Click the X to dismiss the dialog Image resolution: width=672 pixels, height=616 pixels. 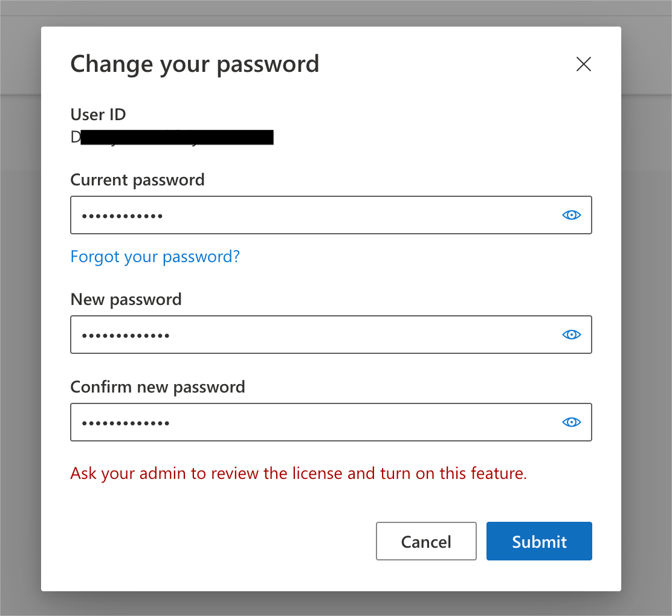[583, 64]
